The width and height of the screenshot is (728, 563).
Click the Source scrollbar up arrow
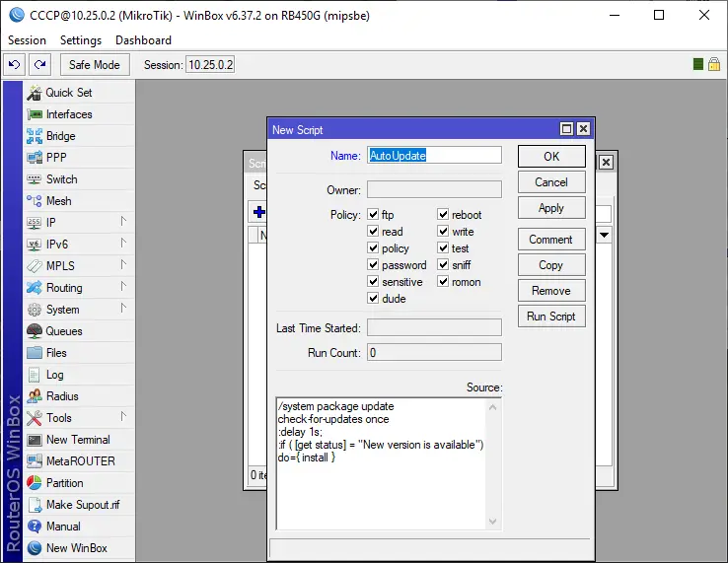[x=492, y=407]
